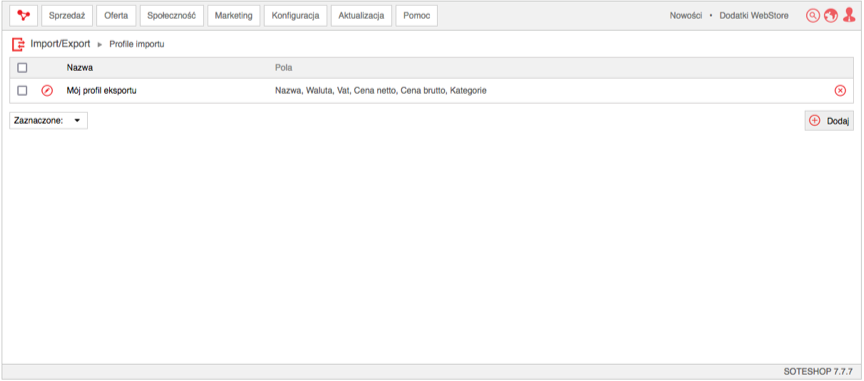Image resolution: width=864 pixels, height=381 pixels.
Task: Go to Import/Export breadcrumb link
Action: (x=60, y=44)
